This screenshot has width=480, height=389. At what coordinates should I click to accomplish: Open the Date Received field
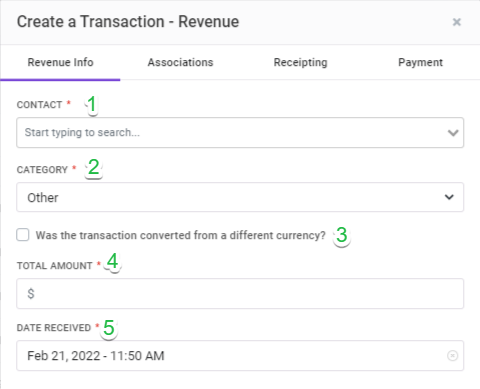(x=240, y=355)
